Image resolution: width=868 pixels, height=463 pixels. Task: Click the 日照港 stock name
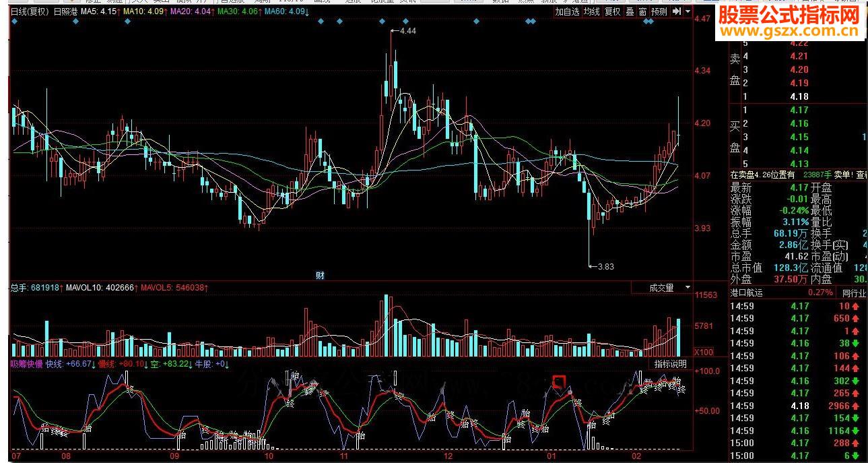pos(66,11)
